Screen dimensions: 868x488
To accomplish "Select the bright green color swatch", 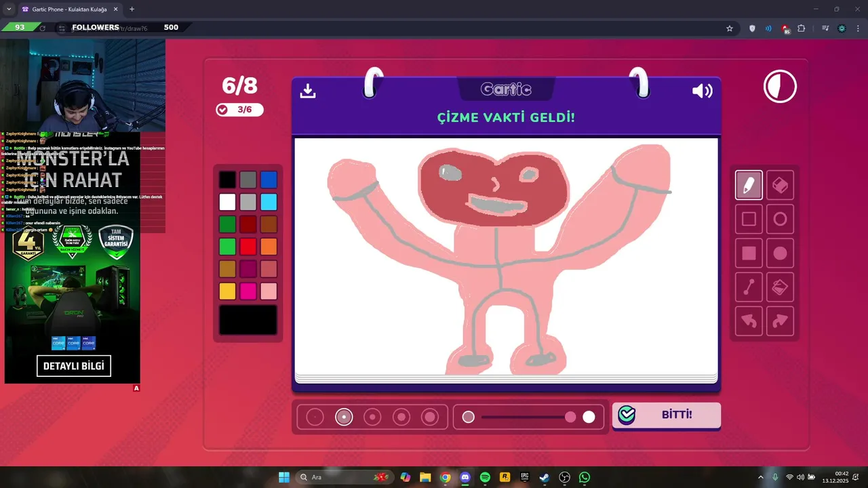I will pos(227,247).
